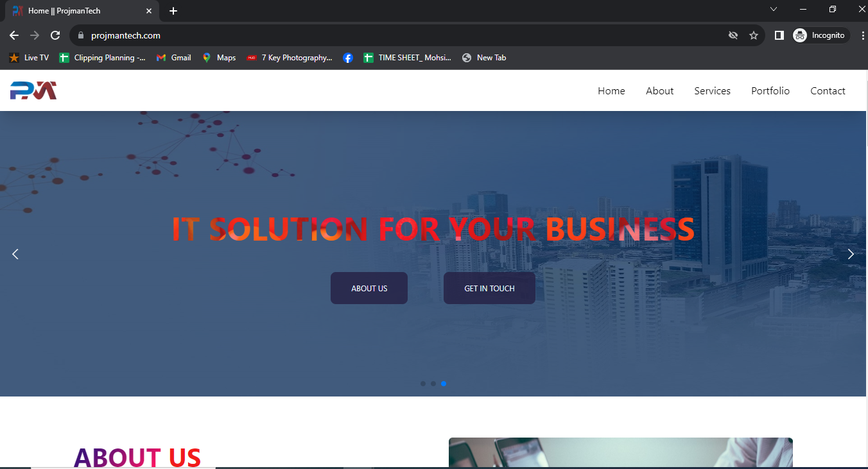
Task: Click the ProjmanTech logo in header
Action: tap(33, 90)
